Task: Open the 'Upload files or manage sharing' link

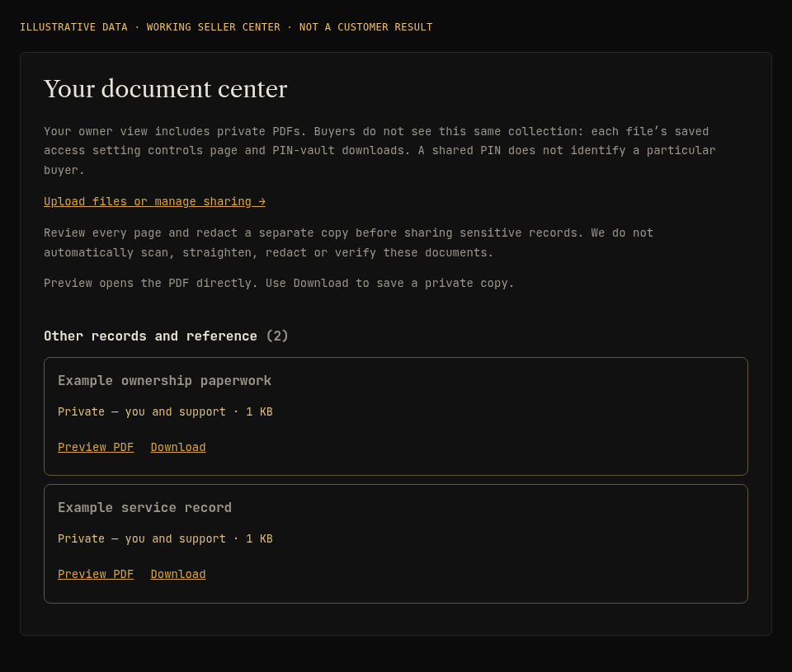Action: click(154, 201)
